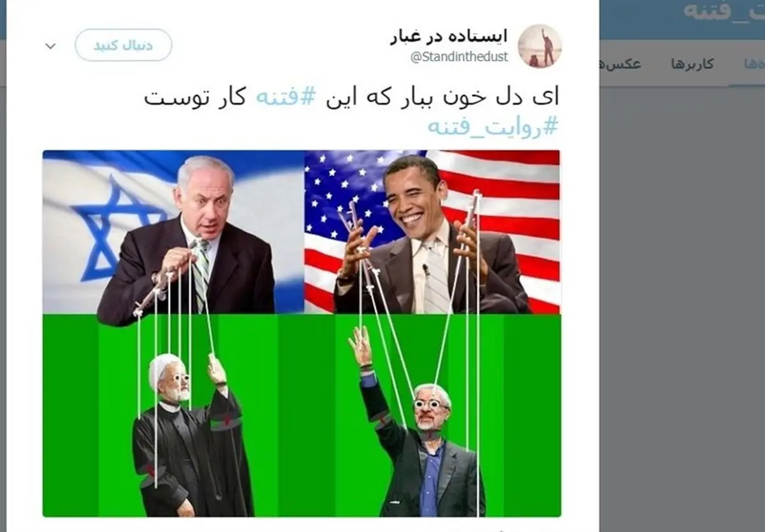Click the wooden puppet control bar held by the smiling man
The image size is (765, 532).
472,217
